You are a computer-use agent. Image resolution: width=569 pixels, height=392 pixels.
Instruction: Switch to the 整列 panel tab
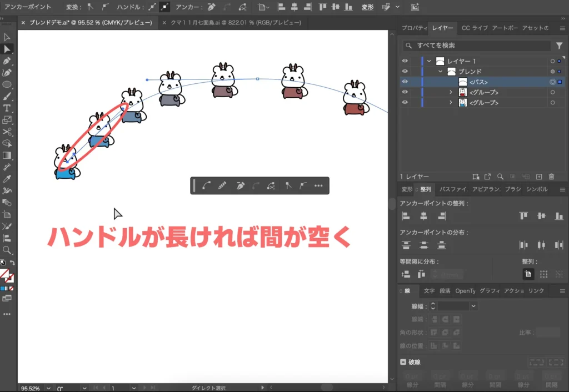[425, 189]
